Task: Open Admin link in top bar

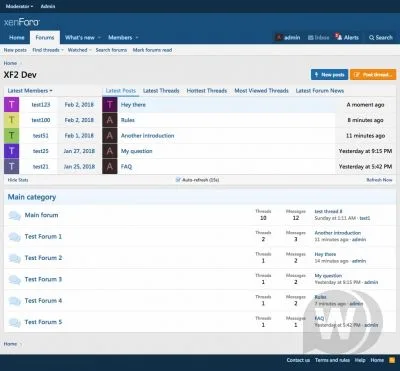Action: point(48,6)
